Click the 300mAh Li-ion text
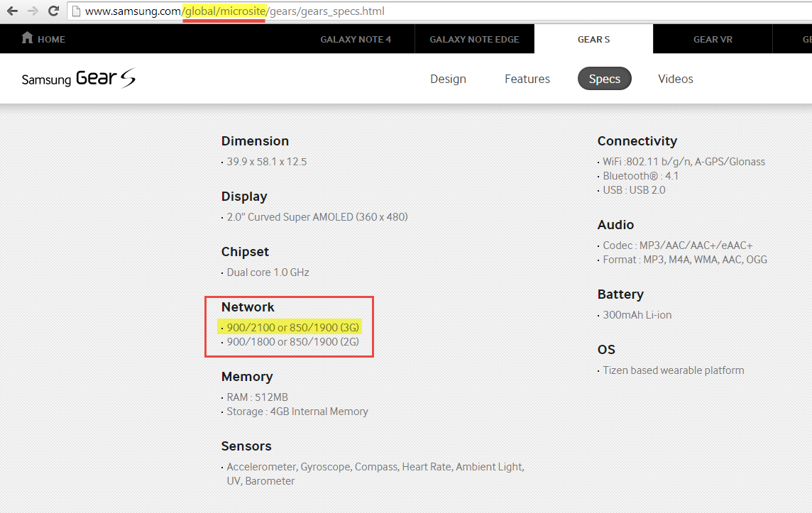 click(x=637, y=315)
